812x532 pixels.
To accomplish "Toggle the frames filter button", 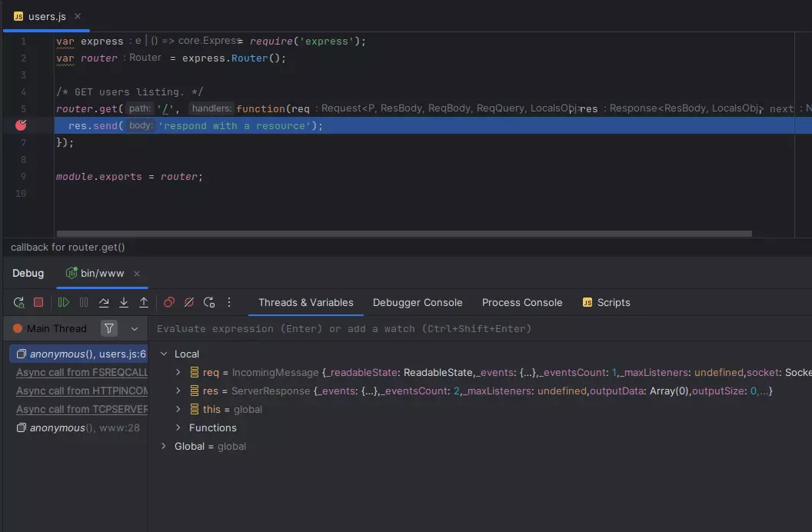I will pos(109,329).
